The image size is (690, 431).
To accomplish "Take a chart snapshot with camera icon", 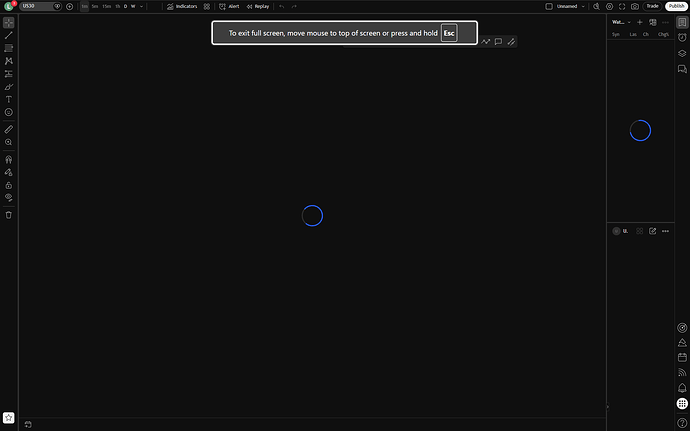I will tap(635, 6).
